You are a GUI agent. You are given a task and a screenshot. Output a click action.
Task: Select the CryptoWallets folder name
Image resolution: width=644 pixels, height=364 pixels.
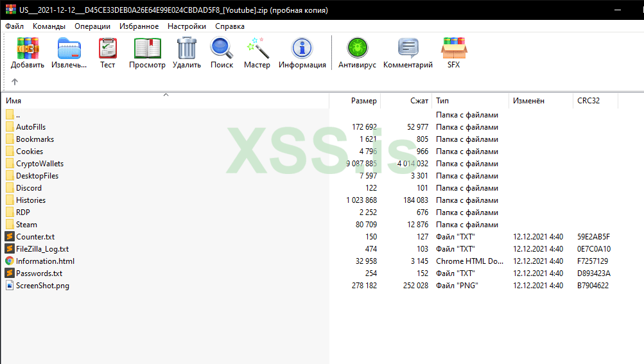[x=40, y=164]
